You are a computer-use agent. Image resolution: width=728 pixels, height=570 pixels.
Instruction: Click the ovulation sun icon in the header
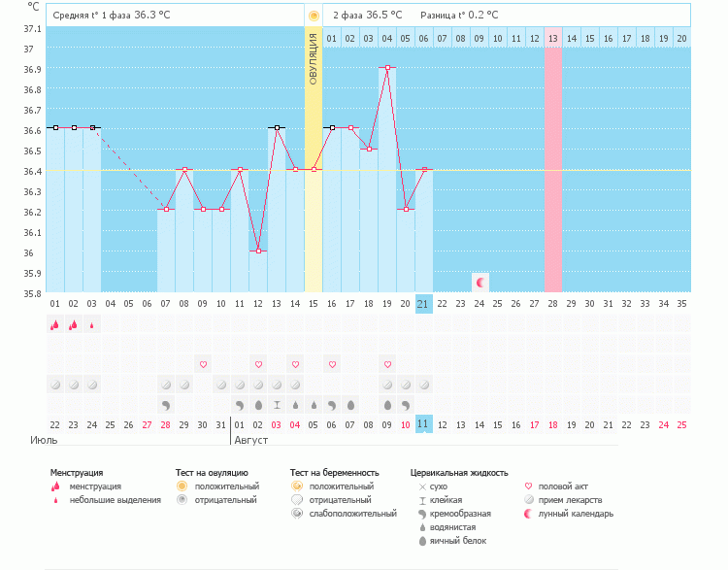pos(313,16)
